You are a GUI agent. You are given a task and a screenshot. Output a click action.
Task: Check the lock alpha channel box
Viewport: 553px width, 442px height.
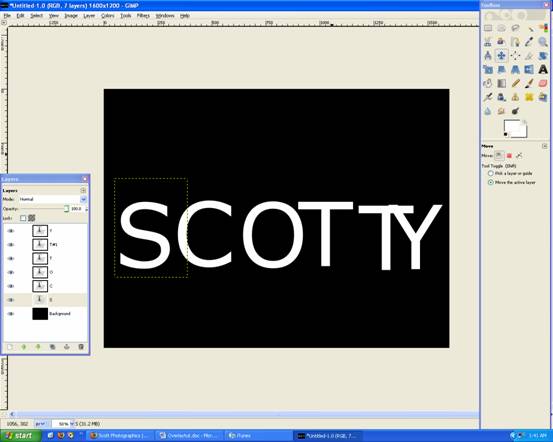[x=23, y=218]
